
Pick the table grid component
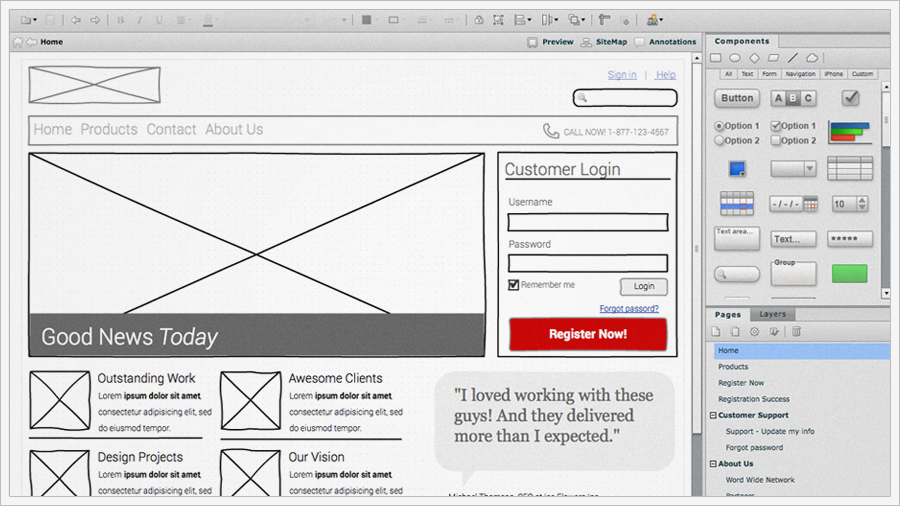tap(850, 169)
